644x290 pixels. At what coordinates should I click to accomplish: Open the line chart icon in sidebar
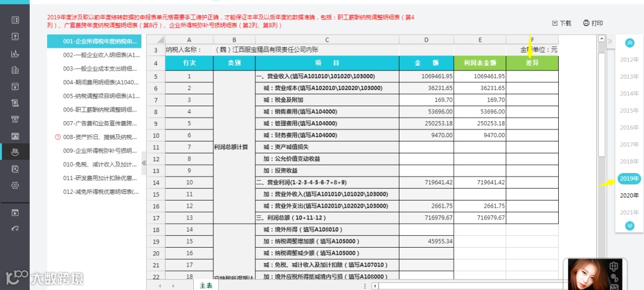15,53
